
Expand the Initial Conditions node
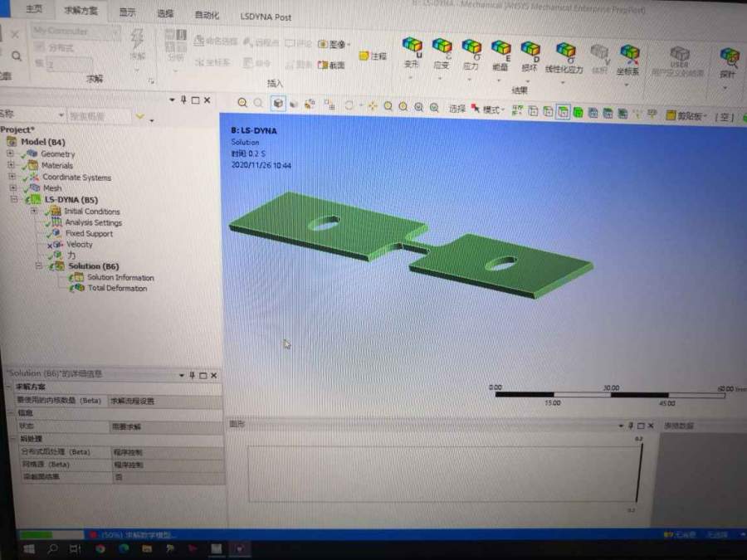click(x=34, y=211)
